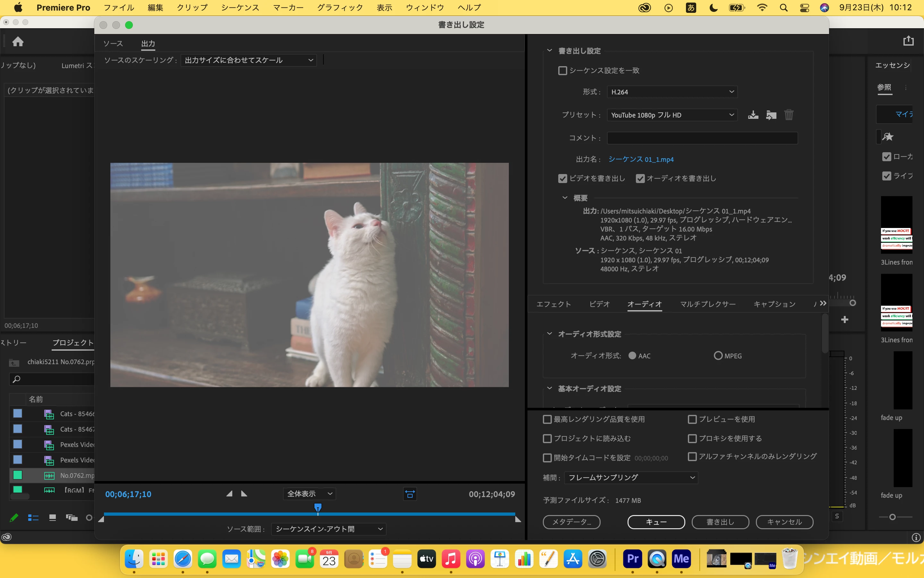Collapse the summary section
Image resolution: width=924 pixels, height=578 pixels.
point(565,197)
